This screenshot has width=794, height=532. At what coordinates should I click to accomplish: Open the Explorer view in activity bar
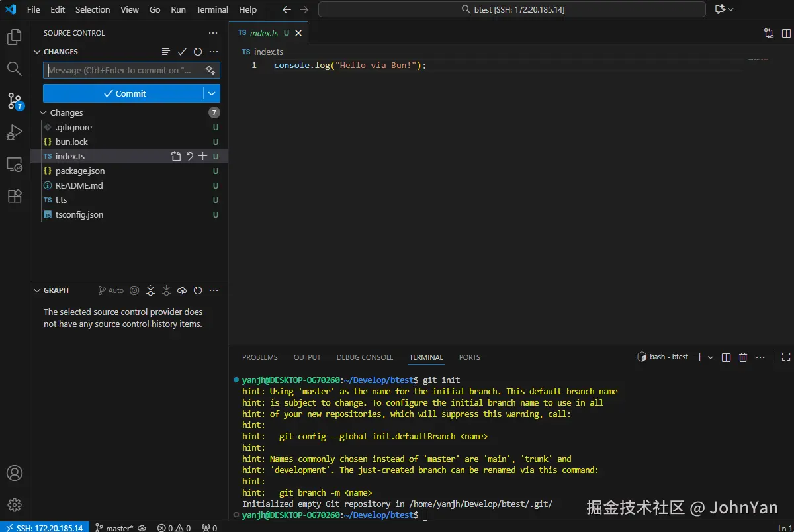point(14,38)
